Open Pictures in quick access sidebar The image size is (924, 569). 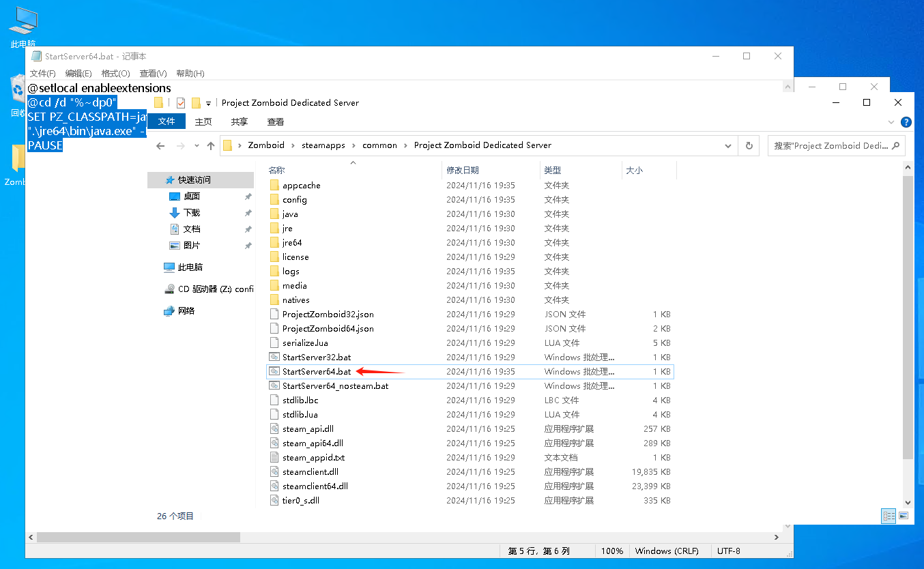coord(191,246)
